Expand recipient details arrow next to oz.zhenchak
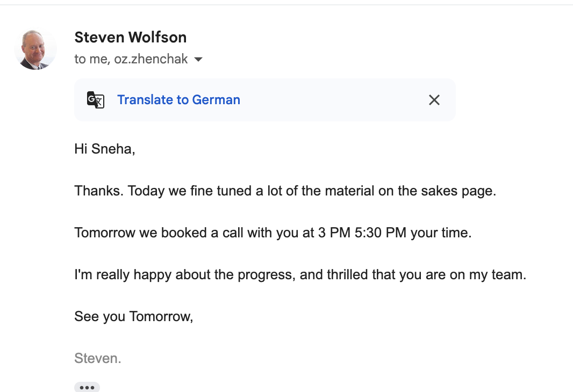This screenshot has height=392, width=573. pos(198,60)
